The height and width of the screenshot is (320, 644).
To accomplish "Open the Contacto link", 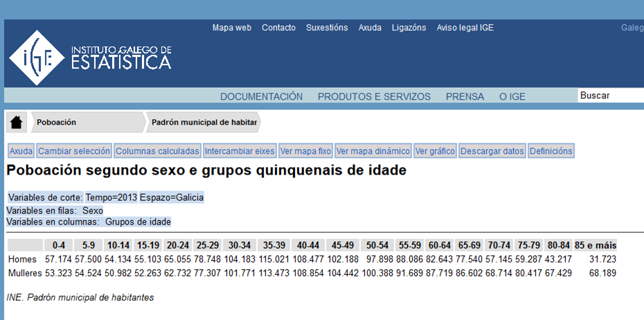I will click(x=278, y=28).
